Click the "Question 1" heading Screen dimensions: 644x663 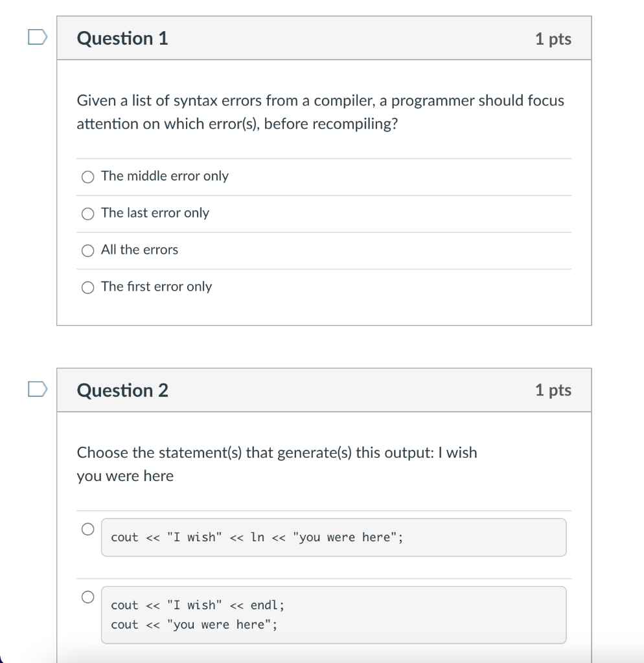[122, 39]
